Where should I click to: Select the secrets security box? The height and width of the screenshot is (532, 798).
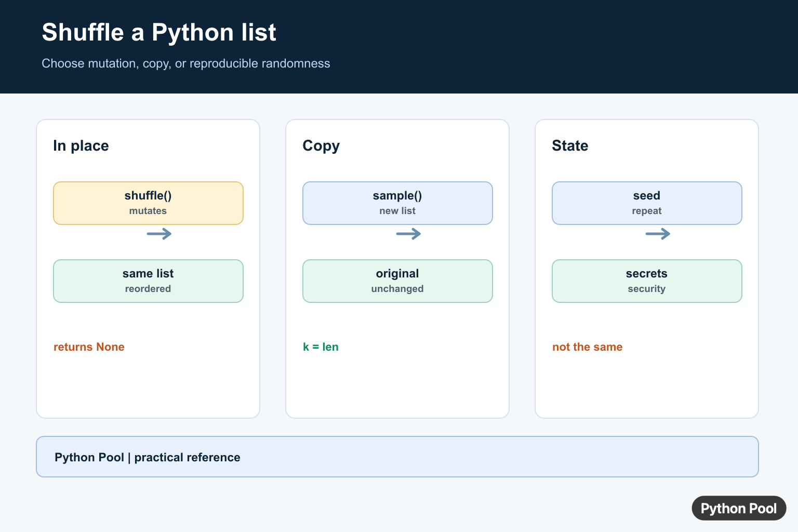click(647, 281)
